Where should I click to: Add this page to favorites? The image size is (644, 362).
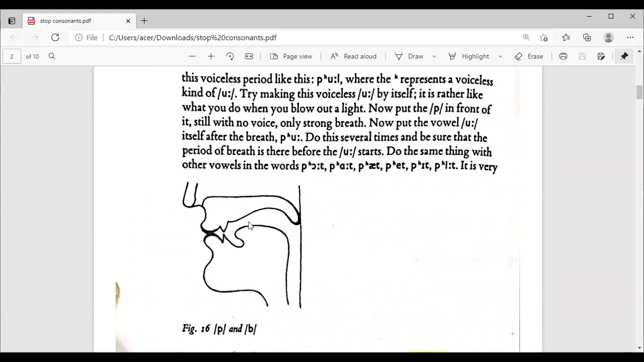pos(544,37)
